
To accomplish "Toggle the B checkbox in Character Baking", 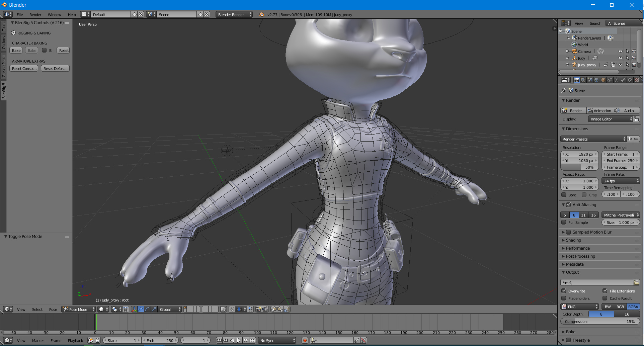I will click(x=44, y=50).
